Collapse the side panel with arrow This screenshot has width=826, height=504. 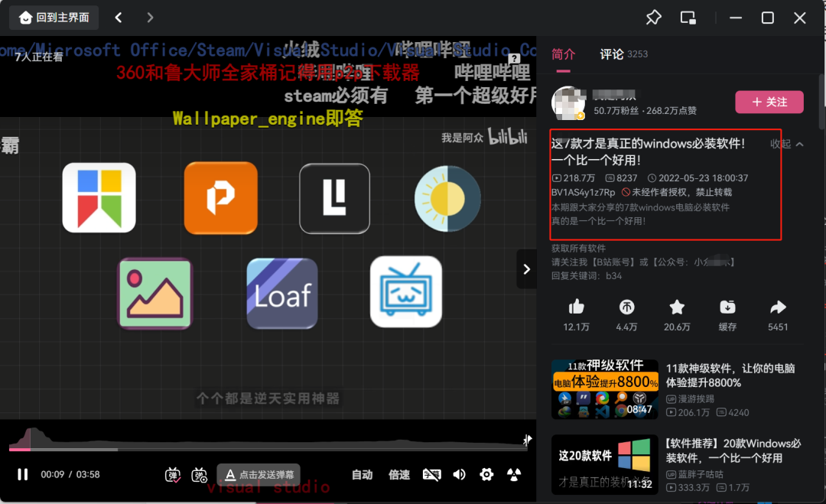(526, 270)
